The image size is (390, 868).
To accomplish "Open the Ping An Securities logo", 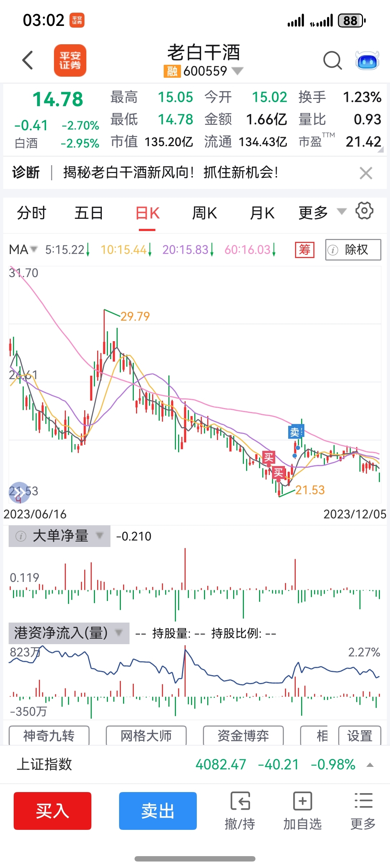I will pyautogui.click(x=70, y=60).
